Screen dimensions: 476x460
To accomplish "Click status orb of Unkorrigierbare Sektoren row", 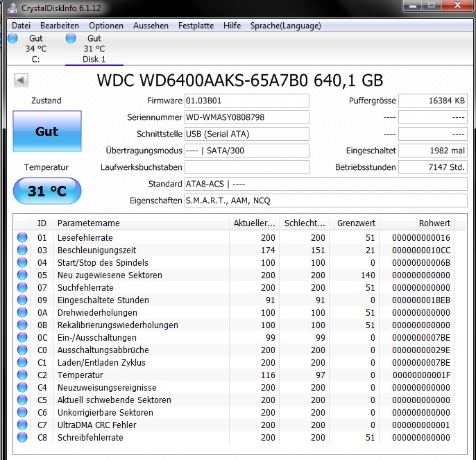I will 22,412.
